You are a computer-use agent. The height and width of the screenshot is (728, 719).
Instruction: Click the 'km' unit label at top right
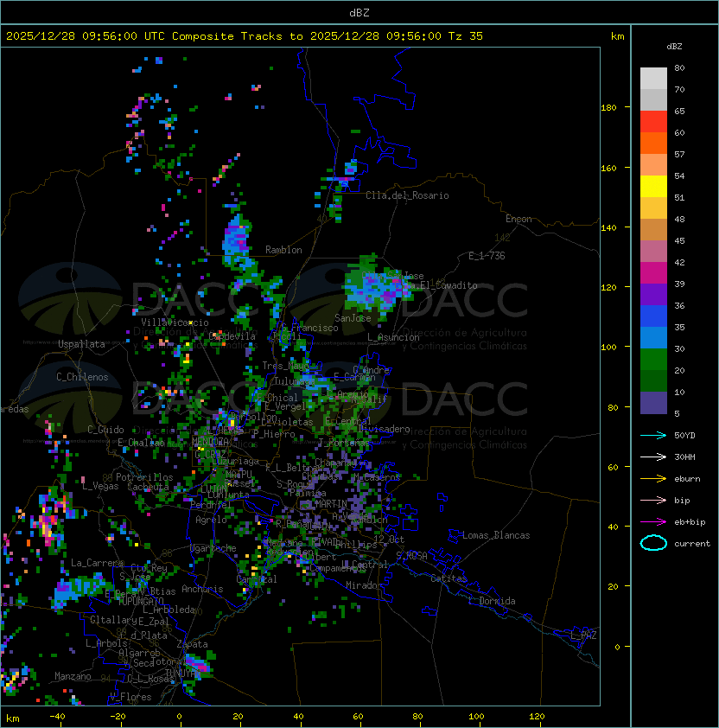click(x=617, y=36)
